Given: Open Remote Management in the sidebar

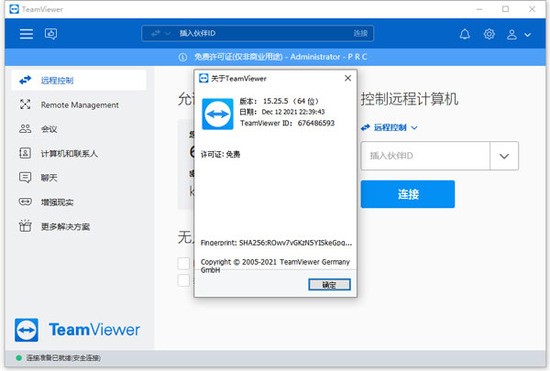Looking at the screenshot, I should pos(79,105).
